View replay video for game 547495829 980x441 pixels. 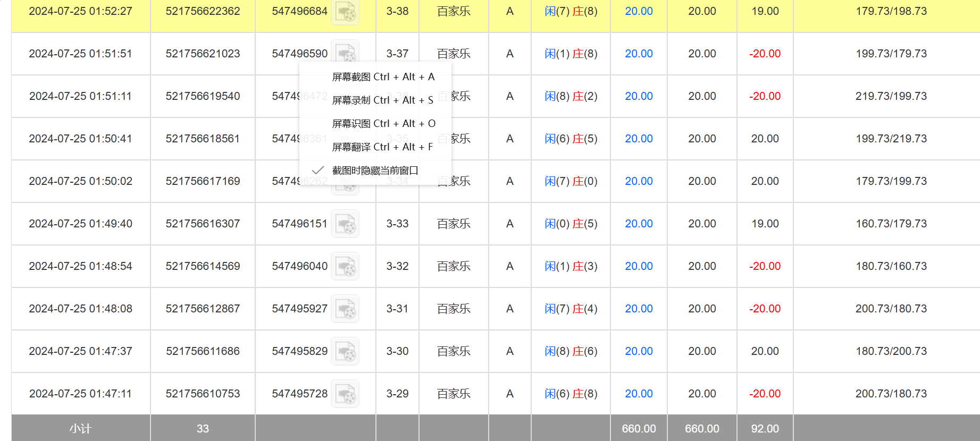point(345,351)
